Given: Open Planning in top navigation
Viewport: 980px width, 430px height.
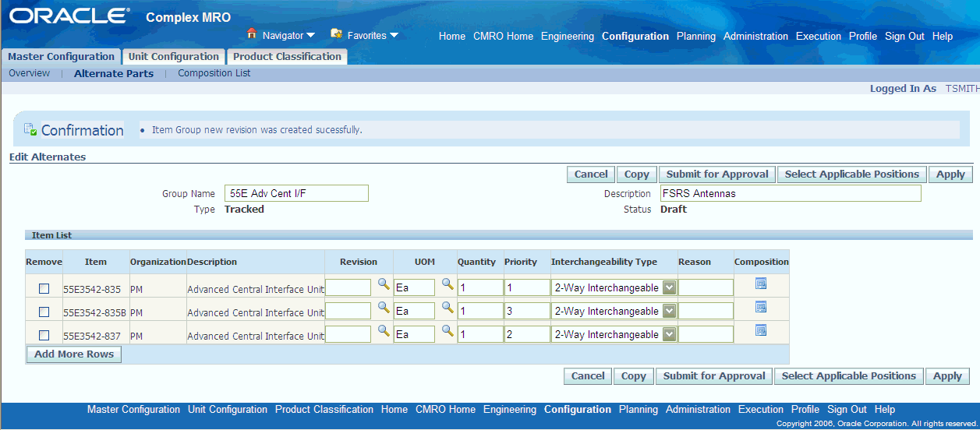Looking at the screenshot, I should tap(696, 37).
